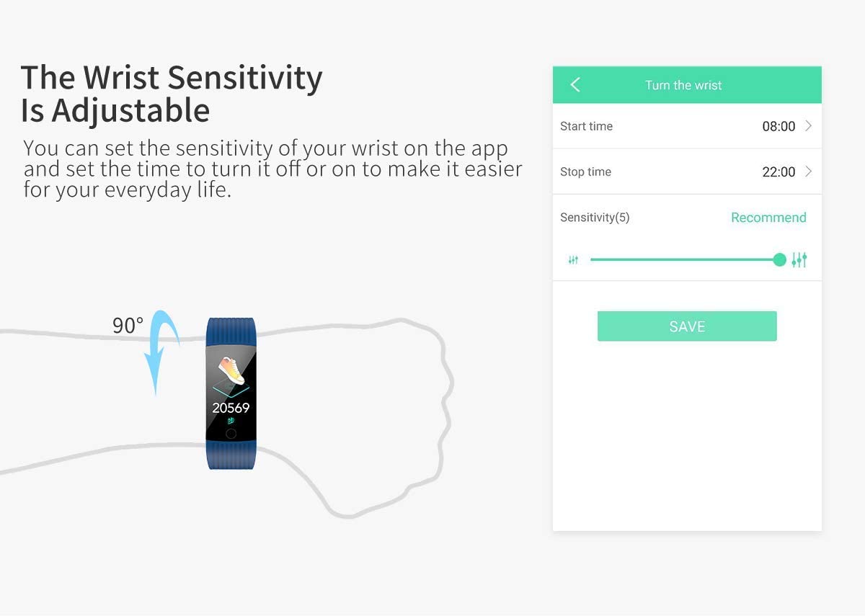This screenshot has width=865, height=616.
Task: Tap the high sensitivity icon right of the slider
Action: [799, 260]
